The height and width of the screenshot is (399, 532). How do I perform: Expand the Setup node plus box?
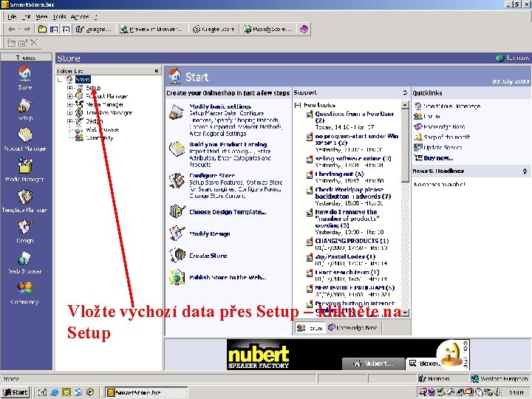[x=69, y=88]
